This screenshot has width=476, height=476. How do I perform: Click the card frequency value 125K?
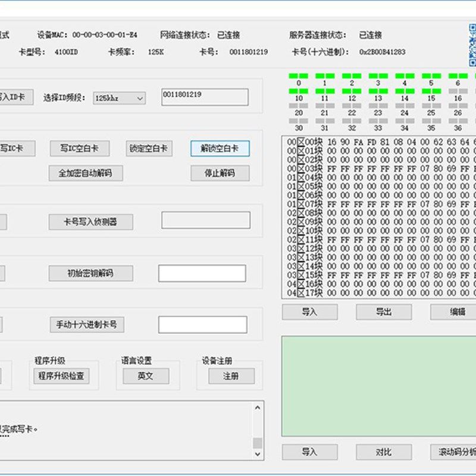coord(156,52)
